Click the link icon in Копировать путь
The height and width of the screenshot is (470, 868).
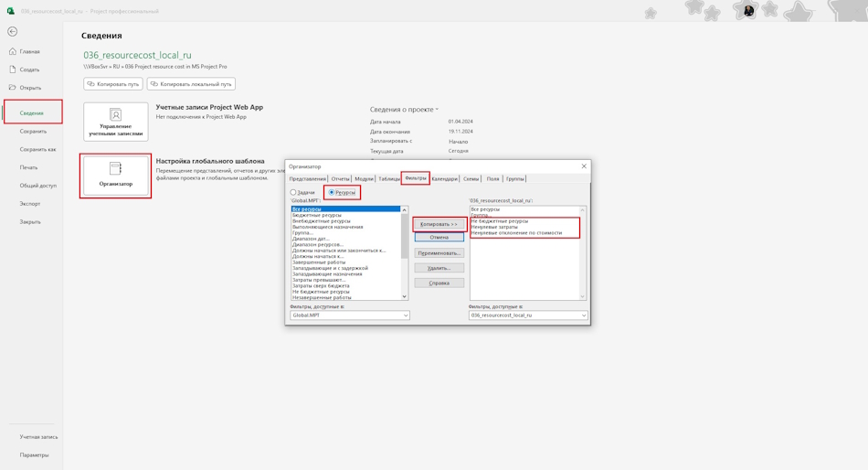click(x=91, y=84)
